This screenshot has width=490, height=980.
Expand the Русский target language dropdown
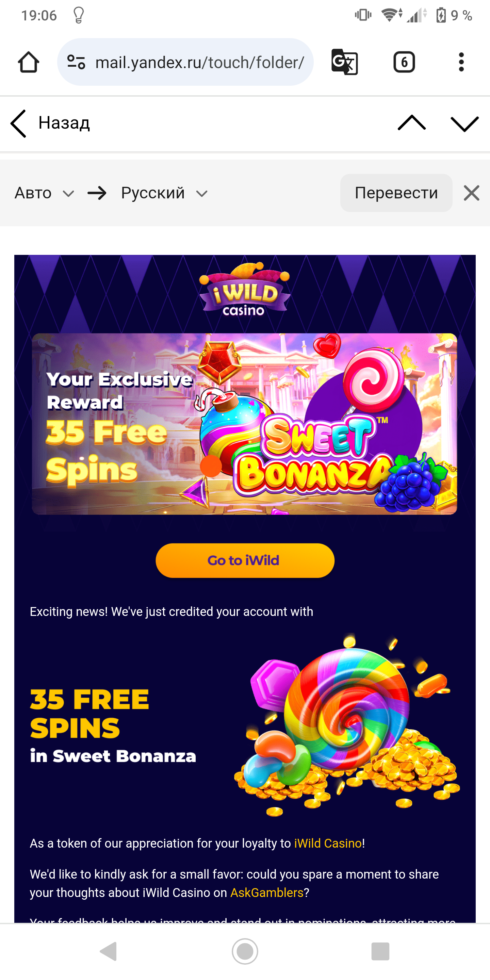(x=164, y=193)
